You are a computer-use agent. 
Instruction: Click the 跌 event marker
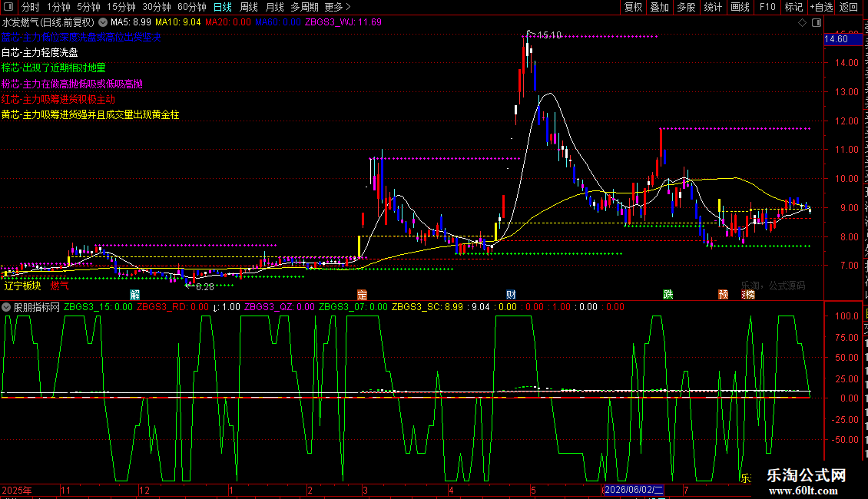coord(668,294)
